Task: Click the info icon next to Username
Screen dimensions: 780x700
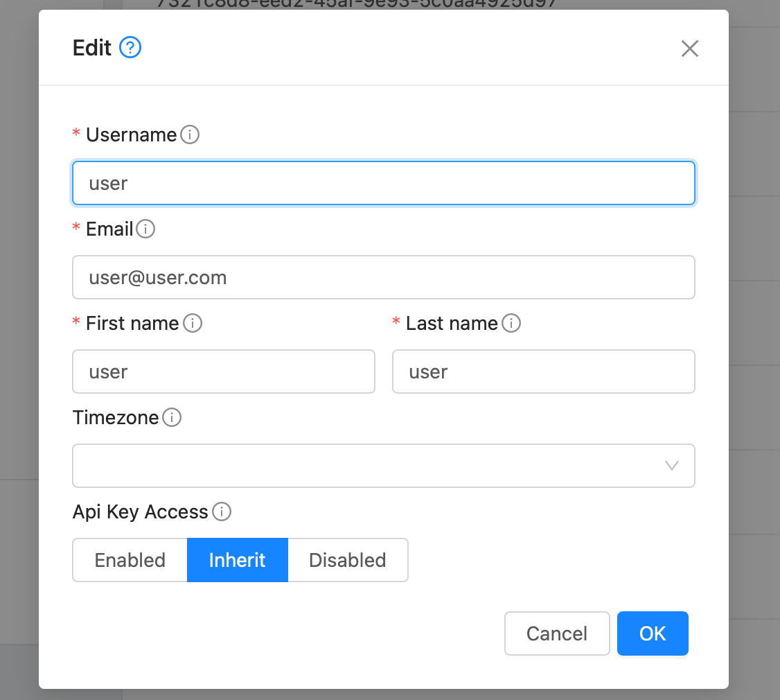Action: click(189, 135)
